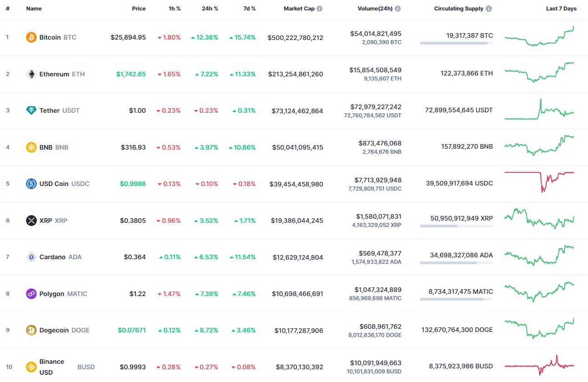Click the USD Coin USDC logo icon
The width and height of the screenshot is (588, 382).
pos(30,184)
